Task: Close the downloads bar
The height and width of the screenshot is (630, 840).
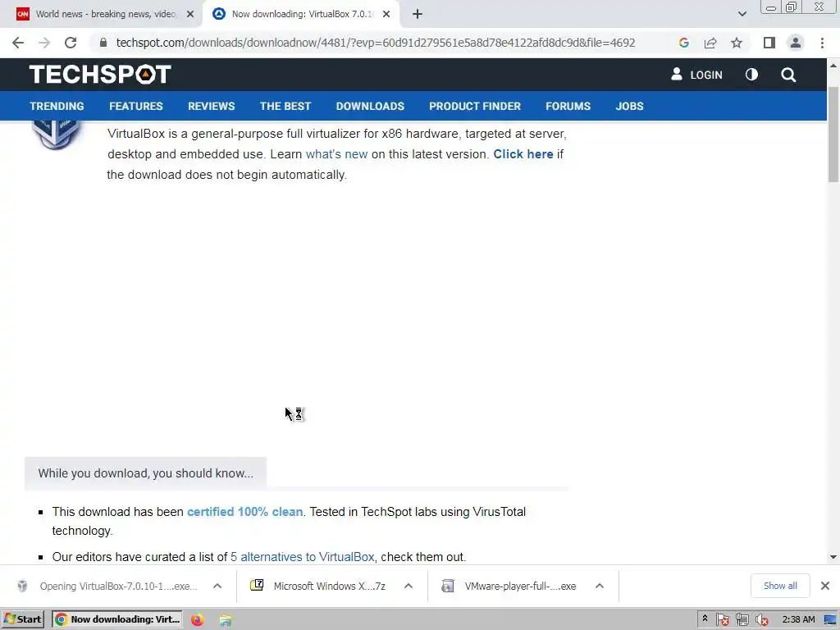Action: coord(825,586)
